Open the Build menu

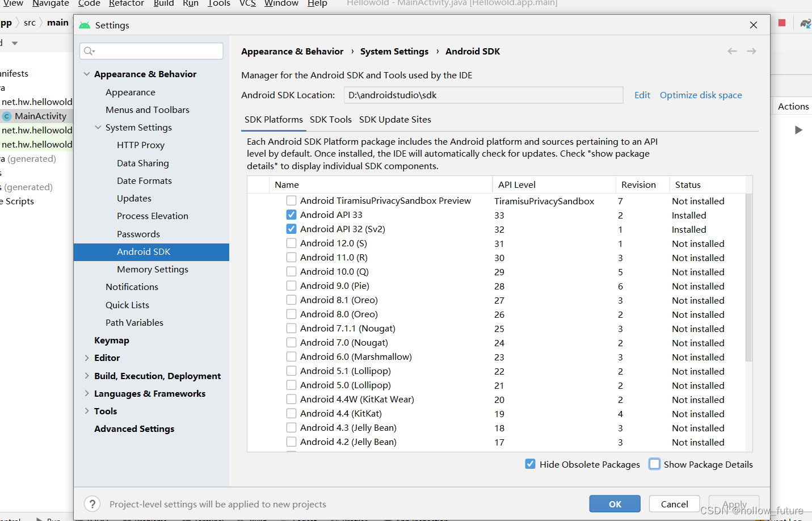(x=163, y=3)
